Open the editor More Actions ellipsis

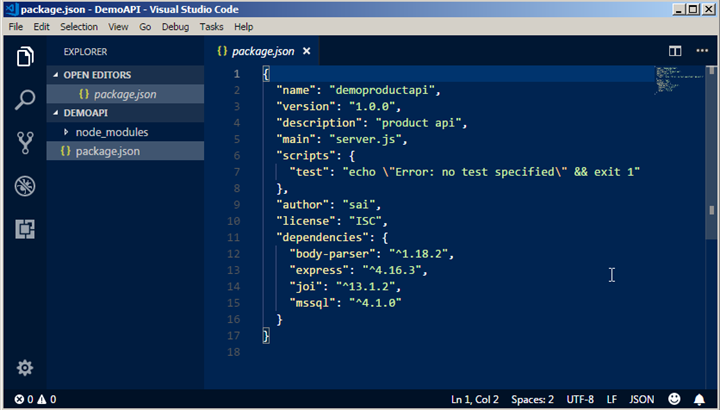click(x=702, y=51)
